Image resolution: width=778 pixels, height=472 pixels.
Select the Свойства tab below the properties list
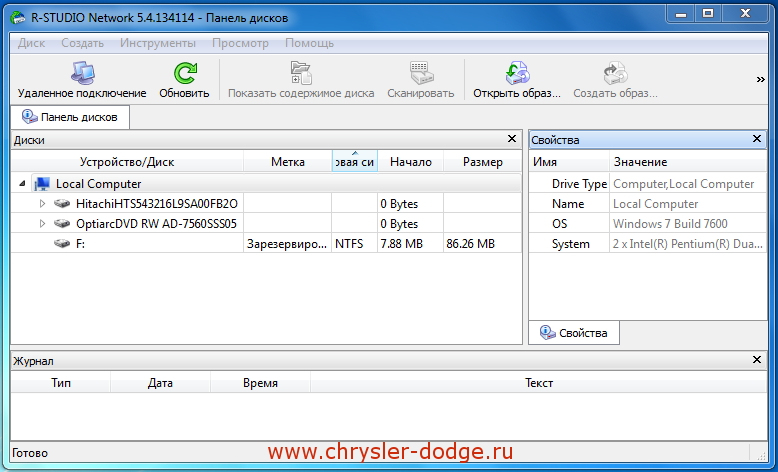tap(574, 333)
